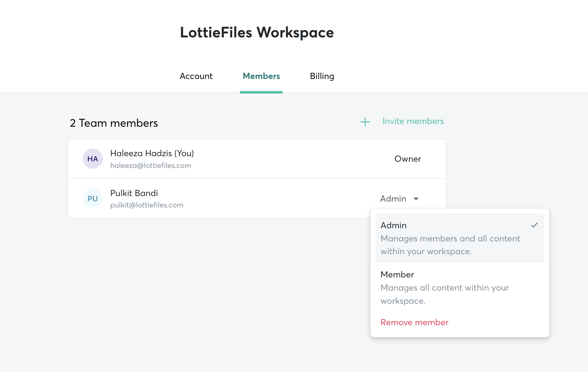
Task: Click the Owner role label
Action: 408,159
